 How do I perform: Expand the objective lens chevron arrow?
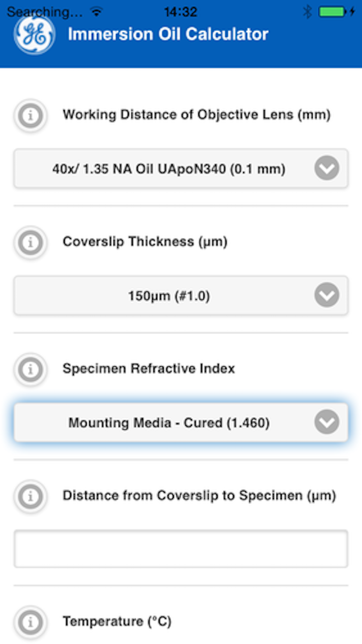(327, 168)
